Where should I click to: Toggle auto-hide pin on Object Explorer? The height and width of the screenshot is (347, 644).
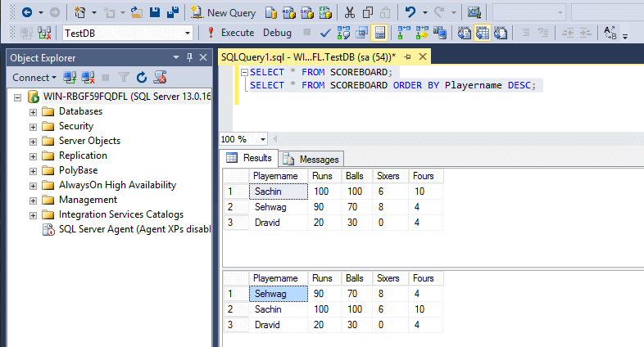pos(191,57)
